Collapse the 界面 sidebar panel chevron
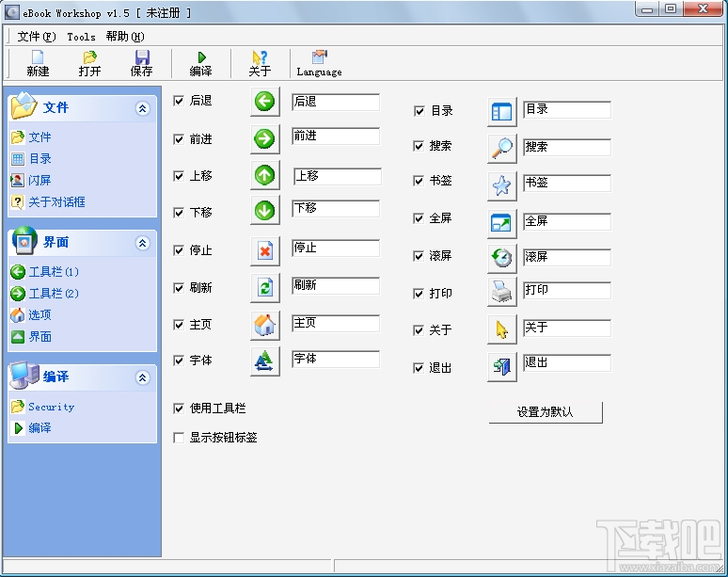Screen dimensions: 728x577 coord(143,243)
